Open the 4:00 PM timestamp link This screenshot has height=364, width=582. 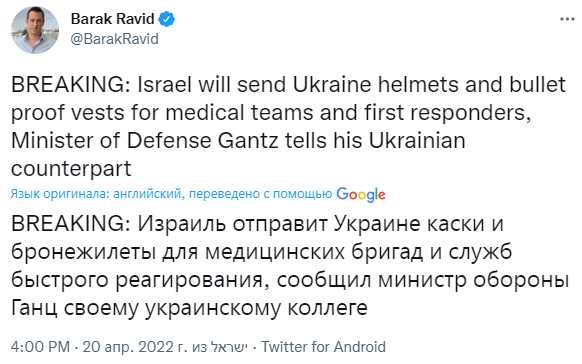40,347
